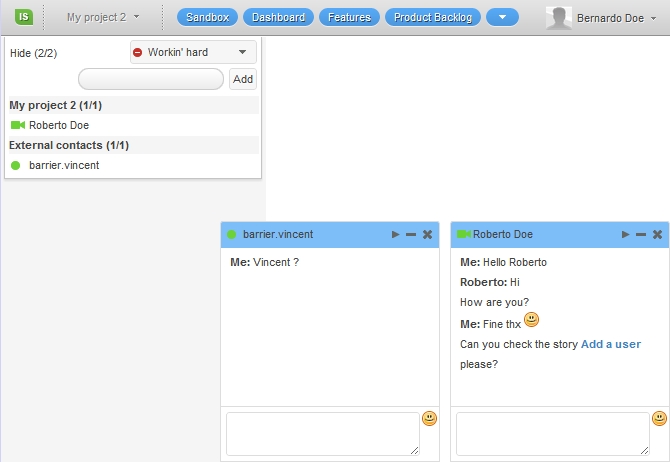Click the 'How are you?' message
The image size is (670, 462).
494,302
